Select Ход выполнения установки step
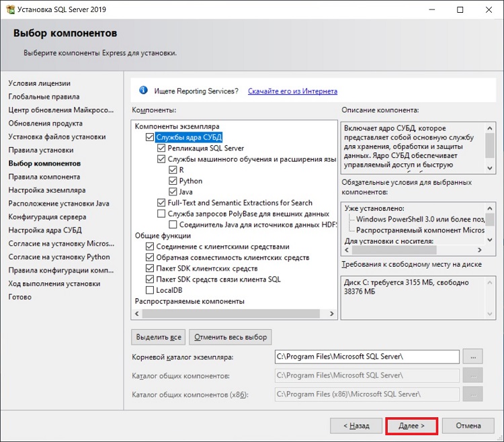This screenshot has width=504, height=442. point(54,283)
